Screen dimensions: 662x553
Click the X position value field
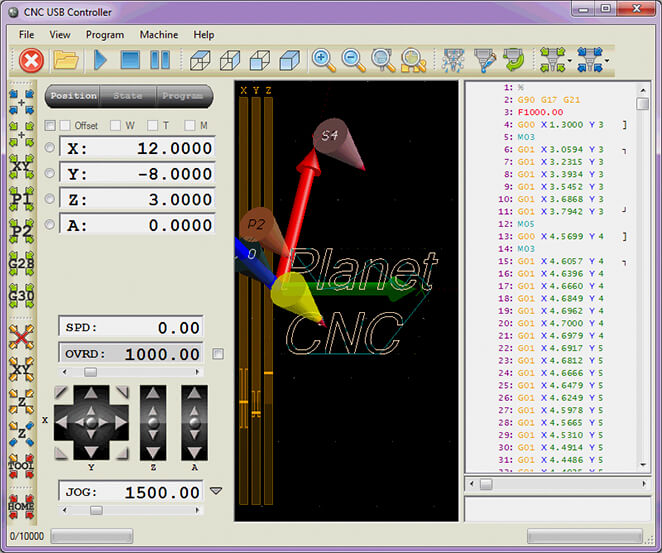137,148
